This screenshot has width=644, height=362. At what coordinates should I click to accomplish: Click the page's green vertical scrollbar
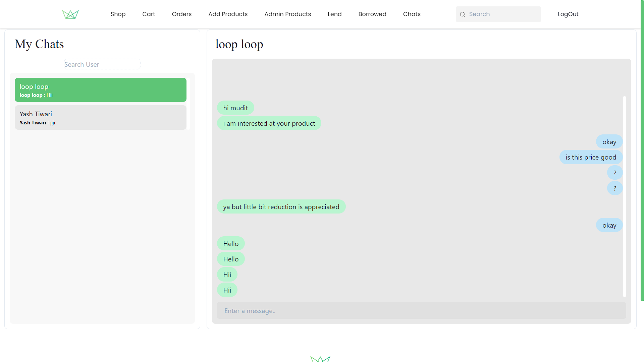(642, 151)
